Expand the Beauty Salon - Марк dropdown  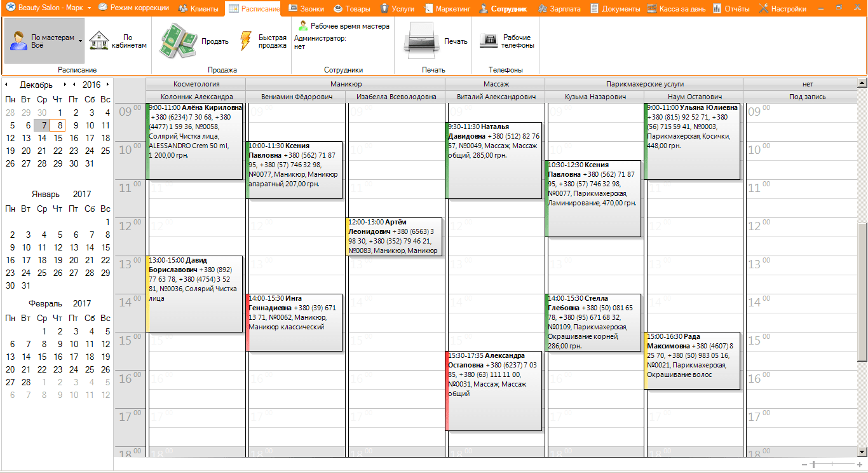click(89, 9)
